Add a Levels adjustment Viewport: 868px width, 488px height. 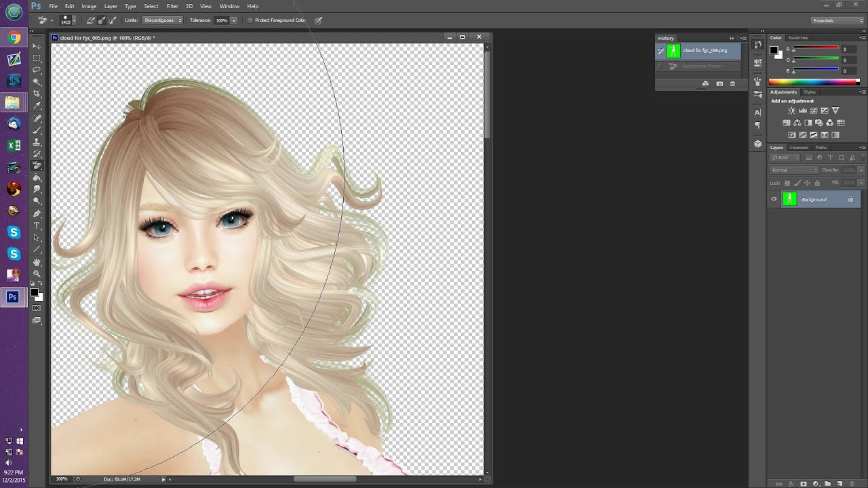click(x=803, y=110)
